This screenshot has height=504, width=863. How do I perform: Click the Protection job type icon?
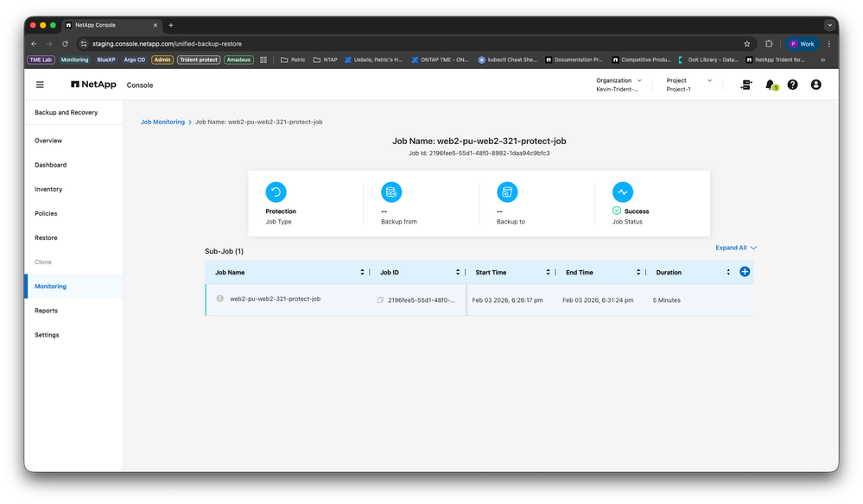tap(276, 192)
